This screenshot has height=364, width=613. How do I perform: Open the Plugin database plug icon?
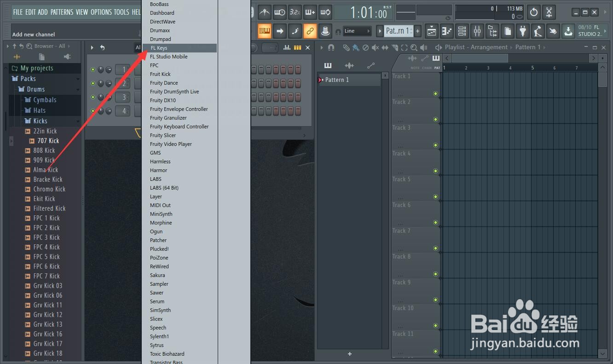(523, 31)
